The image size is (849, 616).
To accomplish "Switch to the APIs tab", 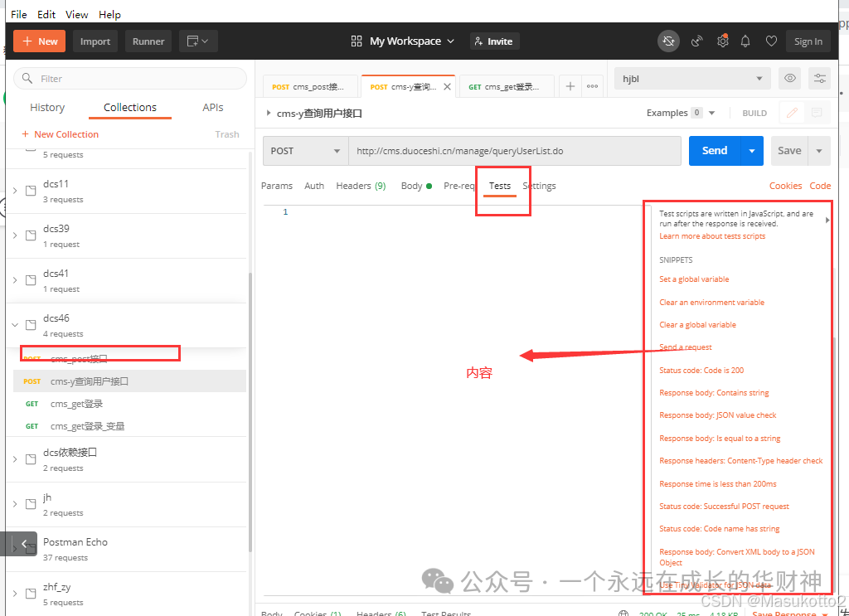I will coord(213,107).
